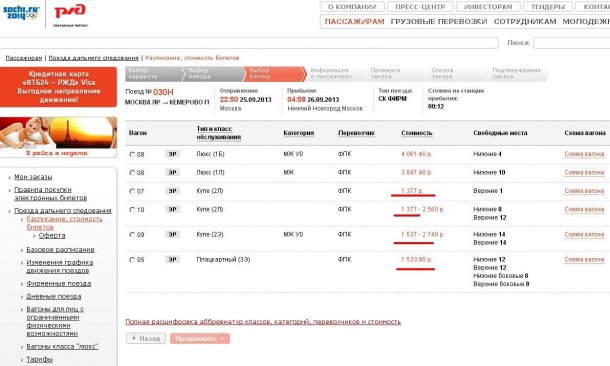Open the ПРЕСС-ЦЕНТР tab
This screenshot has height=366, width=610.
420,7
